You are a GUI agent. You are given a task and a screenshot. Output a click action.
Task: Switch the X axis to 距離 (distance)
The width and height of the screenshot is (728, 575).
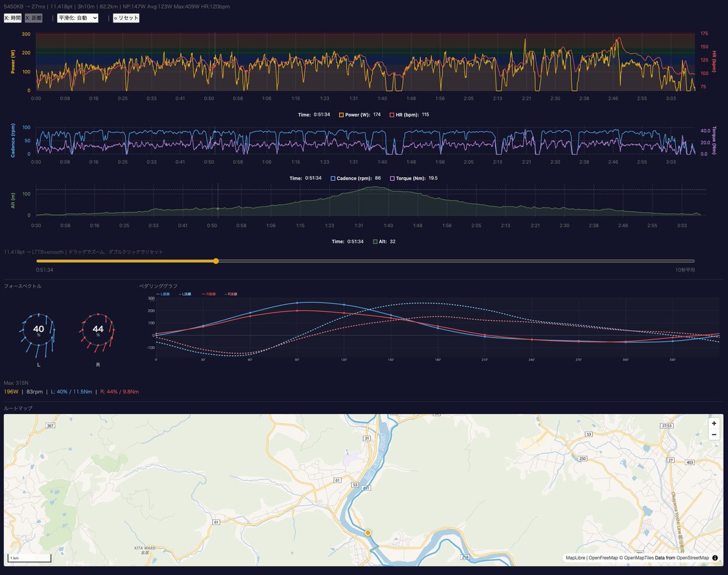pyautogui.click(x=32, y=18)
